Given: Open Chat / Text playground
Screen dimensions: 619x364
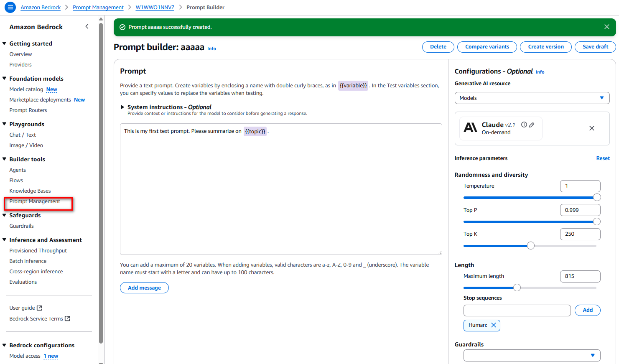Looking at the screenshot, I should coord(23,135).
